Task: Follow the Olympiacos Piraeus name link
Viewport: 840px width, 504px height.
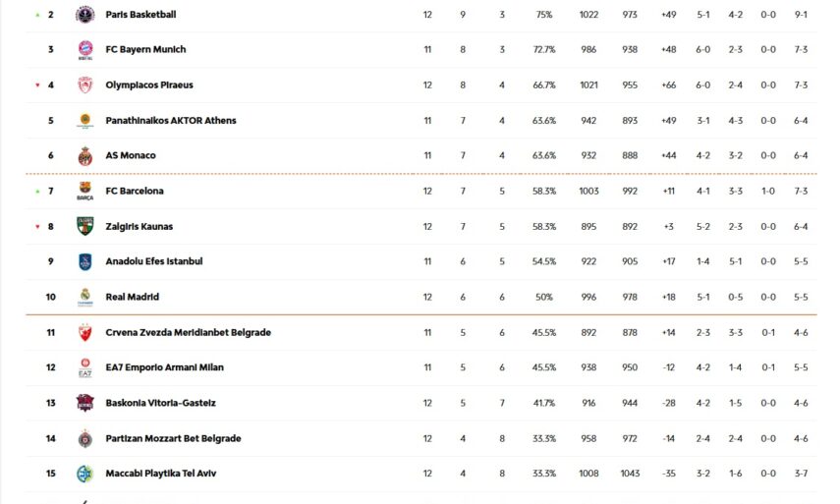Action: (149, 84)
